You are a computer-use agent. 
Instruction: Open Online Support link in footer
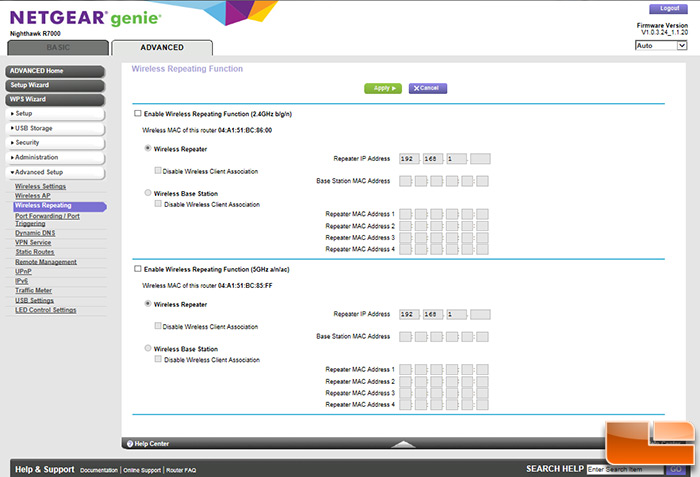[142, 470]
